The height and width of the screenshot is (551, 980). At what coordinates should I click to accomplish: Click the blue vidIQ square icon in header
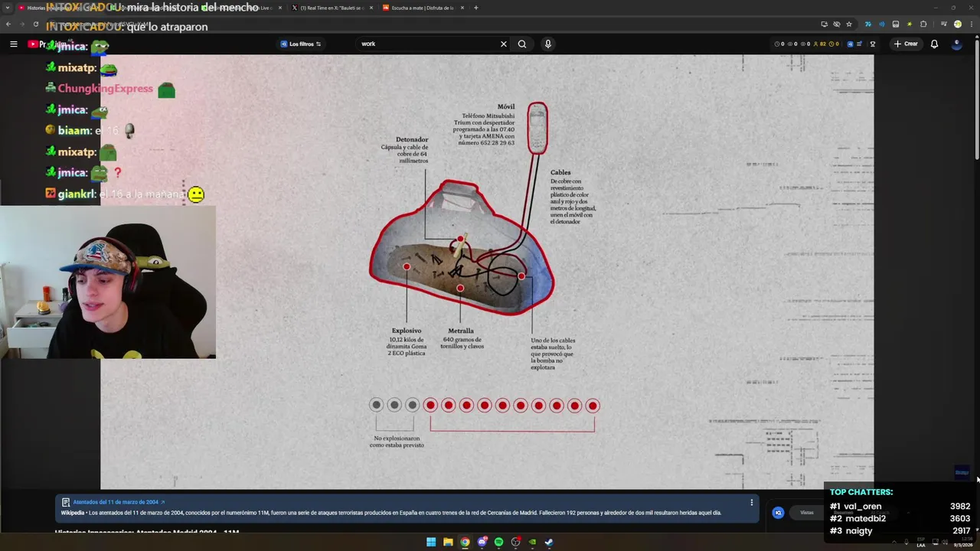tap(850, 44)
